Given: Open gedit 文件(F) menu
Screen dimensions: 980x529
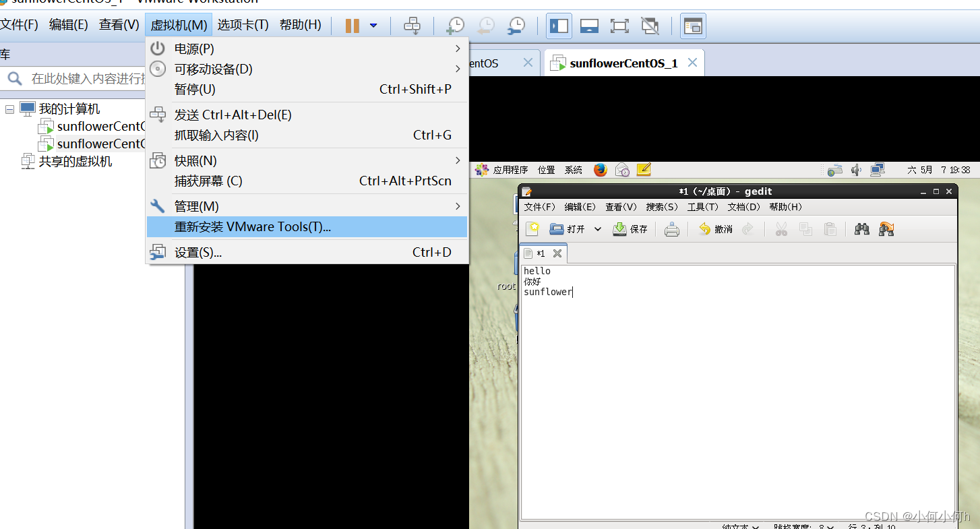Looking at the screenshot, I should 540,207.
